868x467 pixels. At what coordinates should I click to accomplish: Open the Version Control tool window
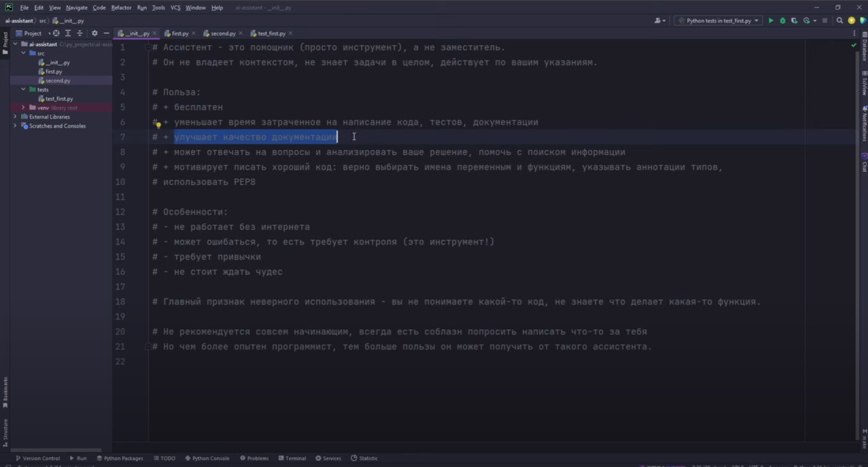38,458
